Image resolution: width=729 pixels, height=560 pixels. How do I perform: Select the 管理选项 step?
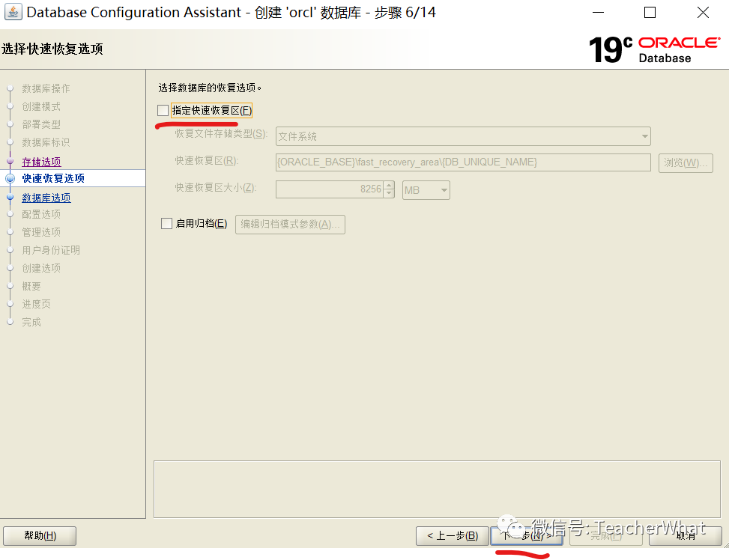[x=41, y=232]
